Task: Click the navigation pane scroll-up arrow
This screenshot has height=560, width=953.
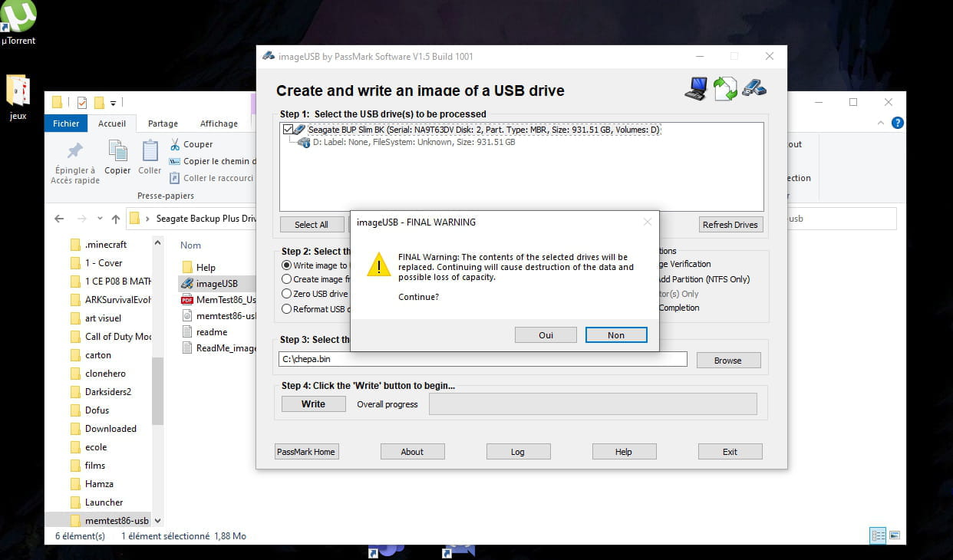Action: [x=157, y=243]
